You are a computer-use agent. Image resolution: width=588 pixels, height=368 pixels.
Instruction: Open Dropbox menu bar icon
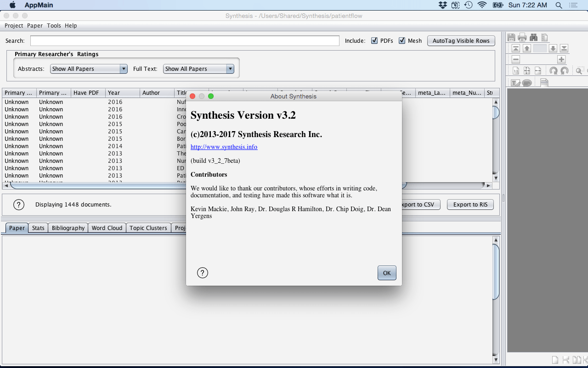tap(443, 5)
